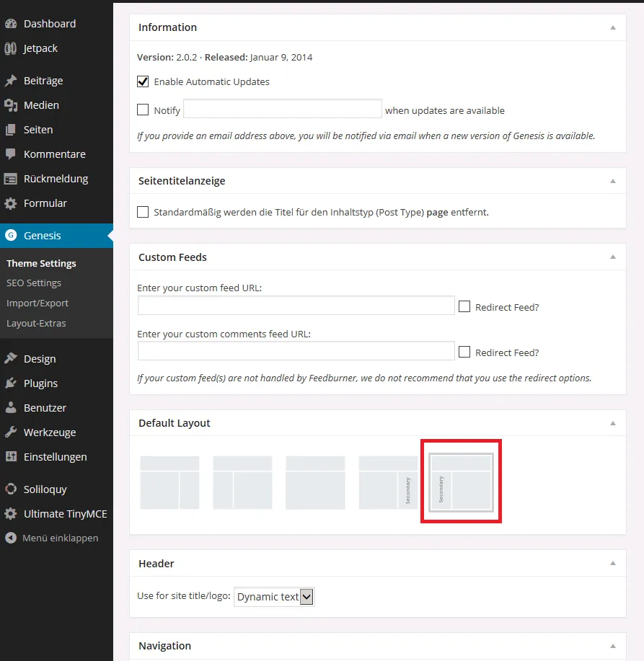The image size is (644, 661).
Task: Tick the Notify checkbox
Action: point(143,110)
